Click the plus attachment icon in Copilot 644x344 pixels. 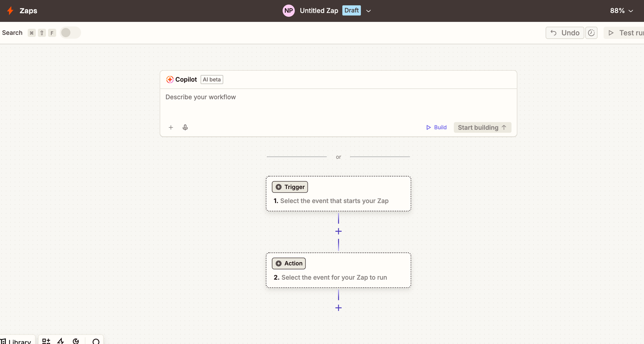[x=171, y=127]
